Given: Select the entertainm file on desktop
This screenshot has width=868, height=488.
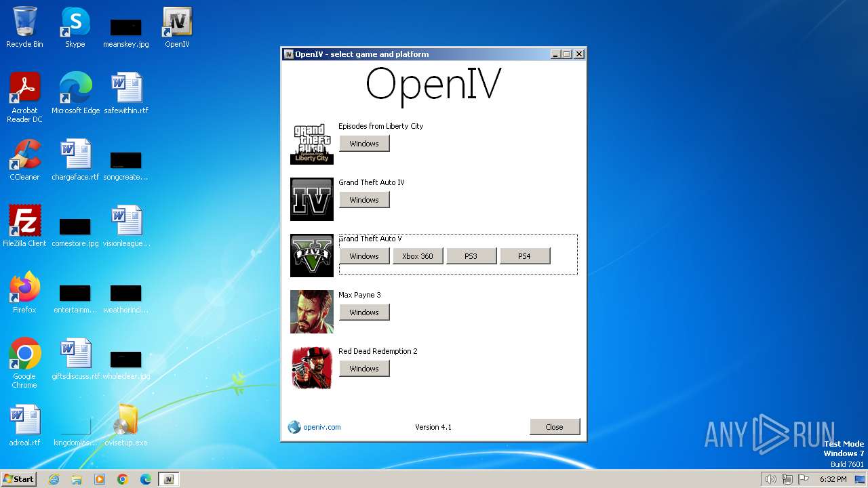Looking at the screenshot, I should click(75, 298).
